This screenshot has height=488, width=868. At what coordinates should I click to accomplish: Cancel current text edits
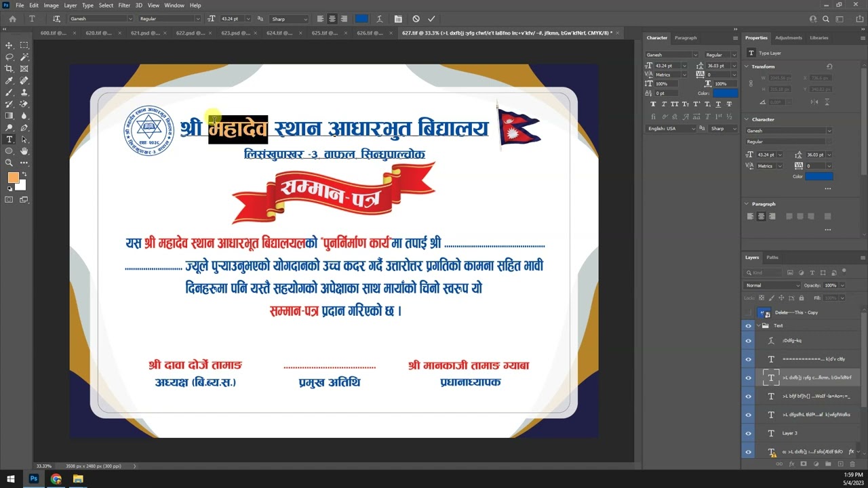coord(416,19)
